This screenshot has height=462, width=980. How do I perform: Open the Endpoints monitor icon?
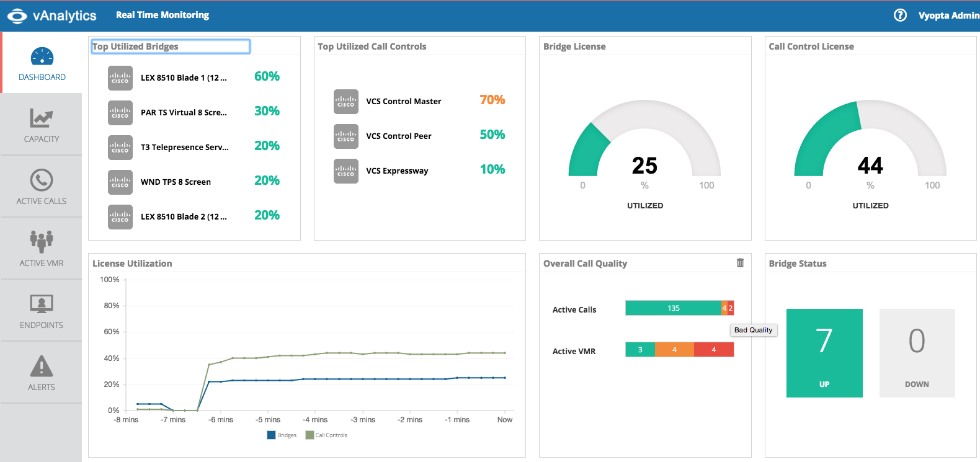pyautogui.click(x=42, y=304)
